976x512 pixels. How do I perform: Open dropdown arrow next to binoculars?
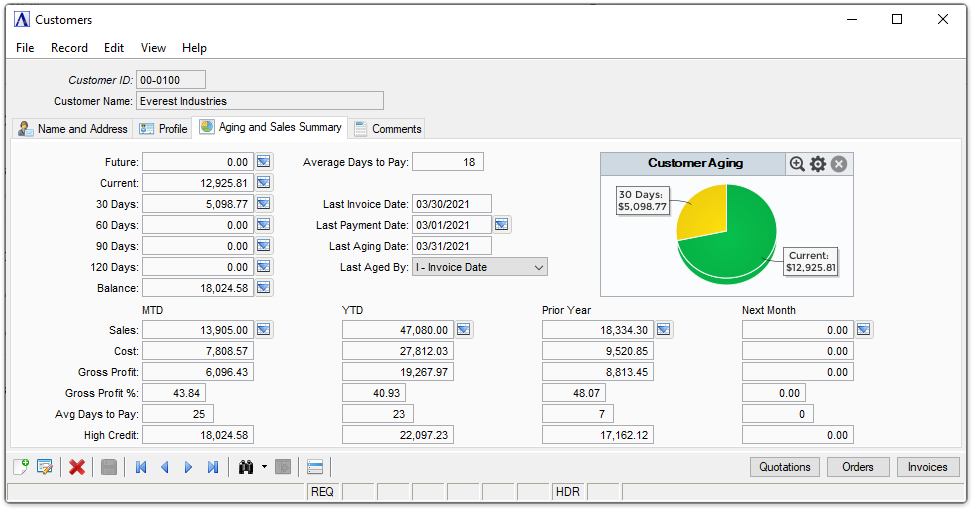click(x=264, y=467)
